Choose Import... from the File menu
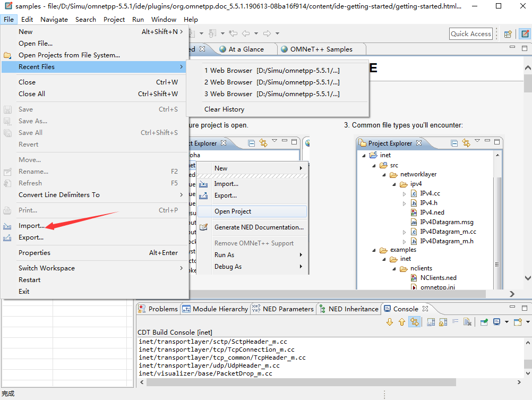Screen dimensions: 532x400 [95, 226]
